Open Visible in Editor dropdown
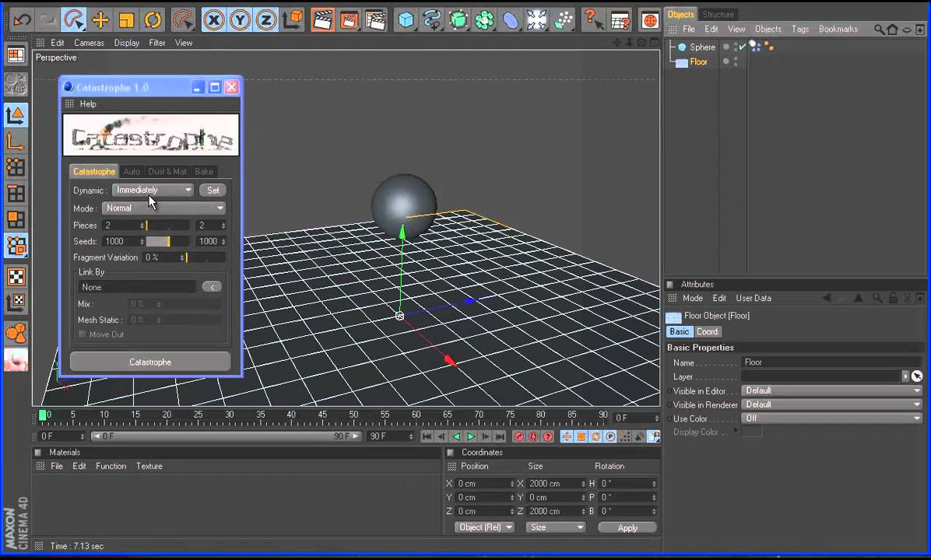 831,391
